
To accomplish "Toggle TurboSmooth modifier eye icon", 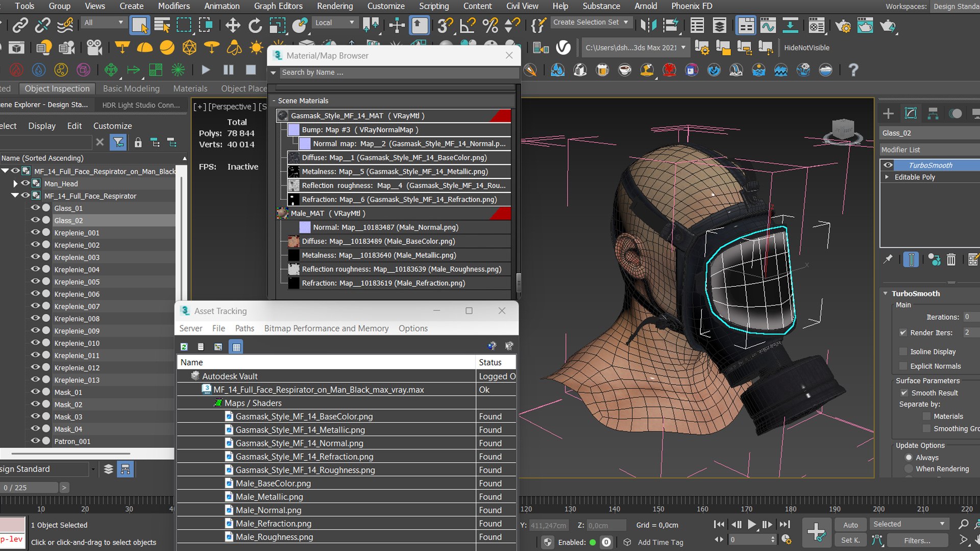I will pos(888,165).
